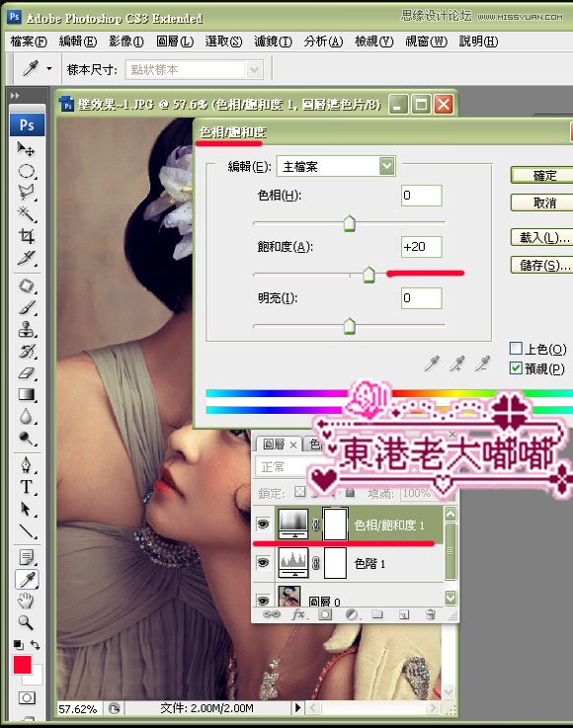Click the 飽和度 value field +20
The height and width of the screenshot is (728, 573).
coord(421,247)
